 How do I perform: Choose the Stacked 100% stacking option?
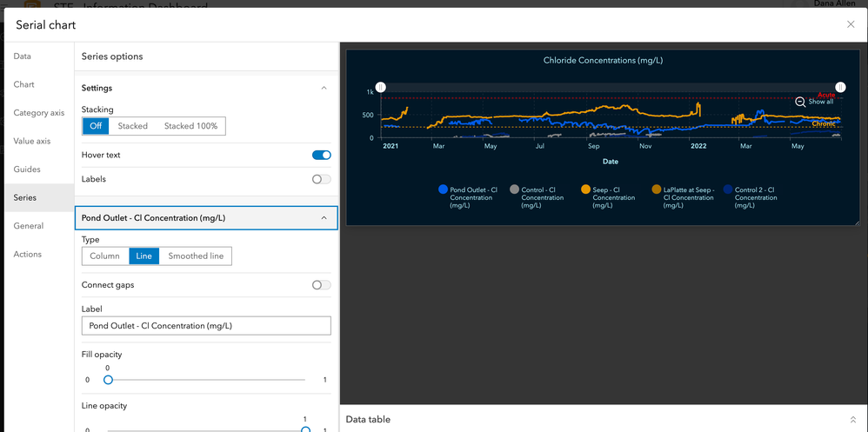190,126
